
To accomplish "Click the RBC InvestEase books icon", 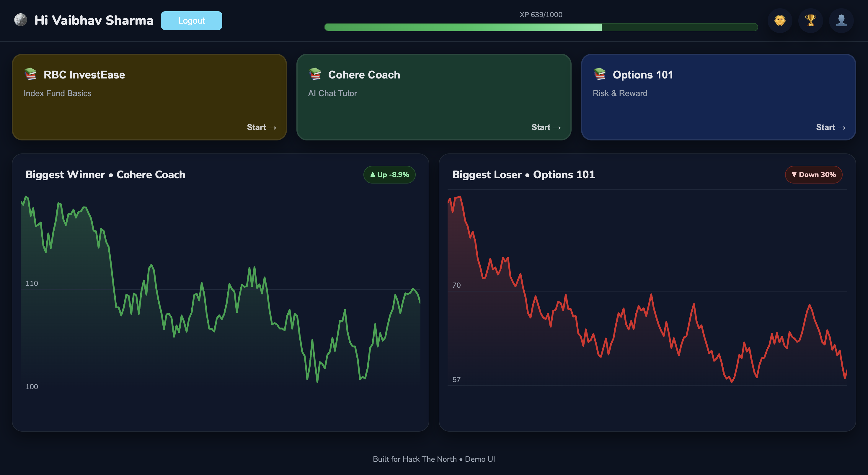I will click(x=31, y=74).
